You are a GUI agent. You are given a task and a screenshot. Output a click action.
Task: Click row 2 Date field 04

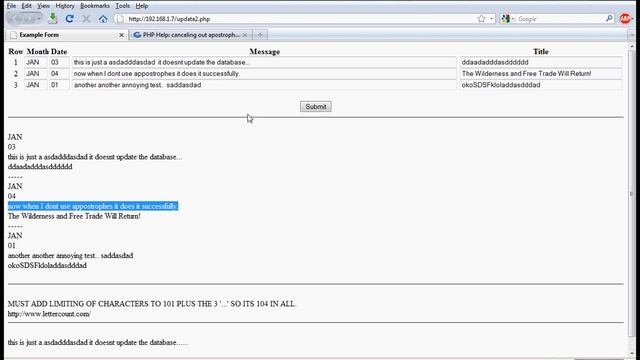[59, 73]
